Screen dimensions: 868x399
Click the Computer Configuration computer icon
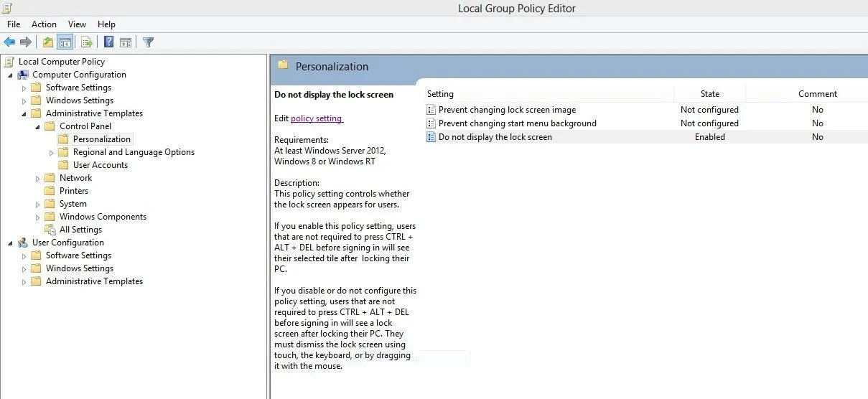click(23, 75)
